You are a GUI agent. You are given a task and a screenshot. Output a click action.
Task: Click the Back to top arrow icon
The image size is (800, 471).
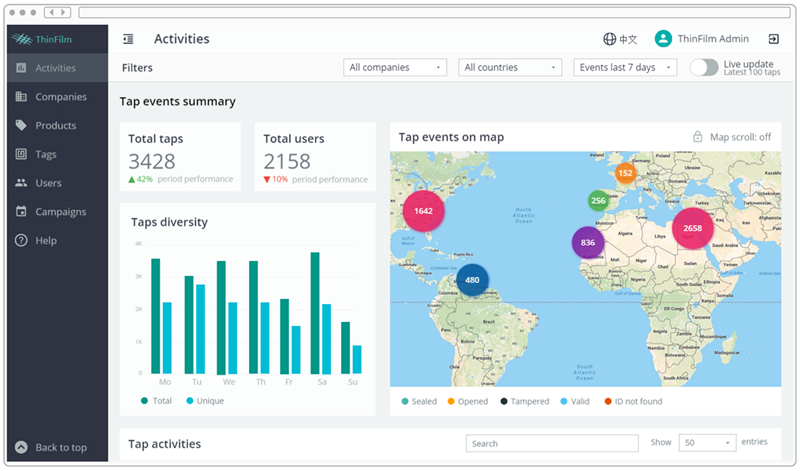click(21, 447)
